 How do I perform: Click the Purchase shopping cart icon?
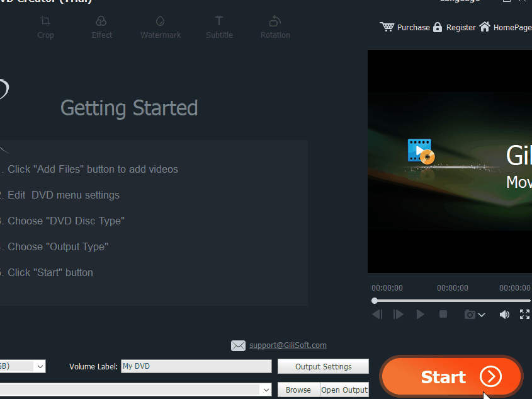pos(387,27)
